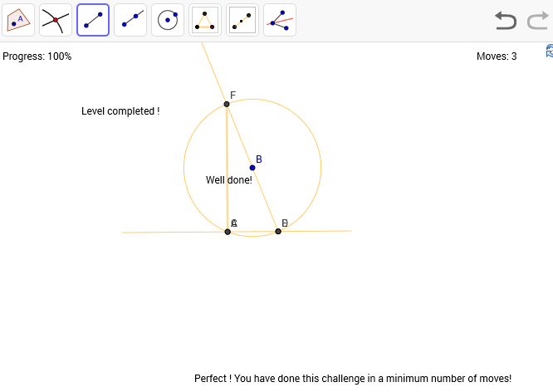Select the Circle with center tool
Viewport: 553px width, 392px height.
coord(168,20)
